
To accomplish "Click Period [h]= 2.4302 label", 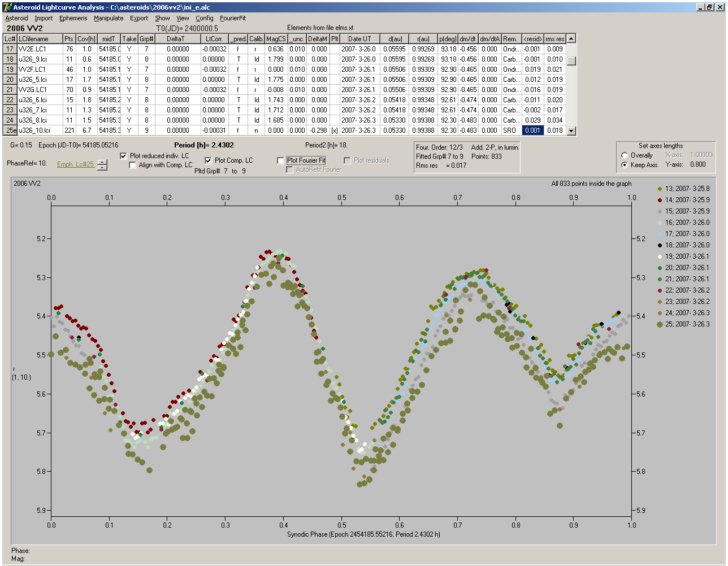I will pyautogui.click(x=204, y=145).
